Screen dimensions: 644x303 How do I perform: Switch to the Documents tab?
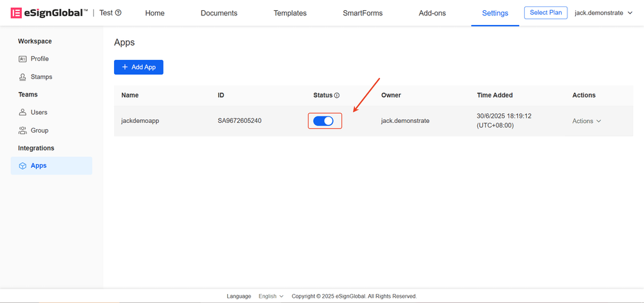coord(219,13)
